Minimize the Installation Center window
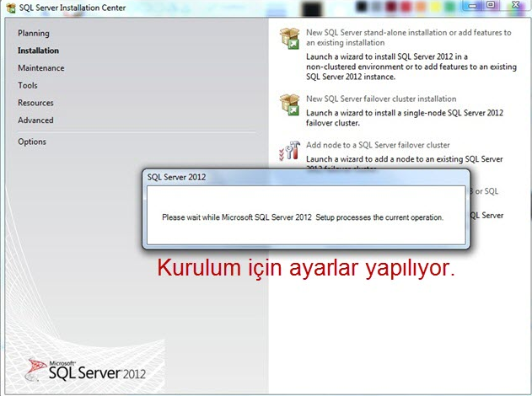The width and height of the screenshot is (532, 396). pyautogui.click(x=472, y=5)
